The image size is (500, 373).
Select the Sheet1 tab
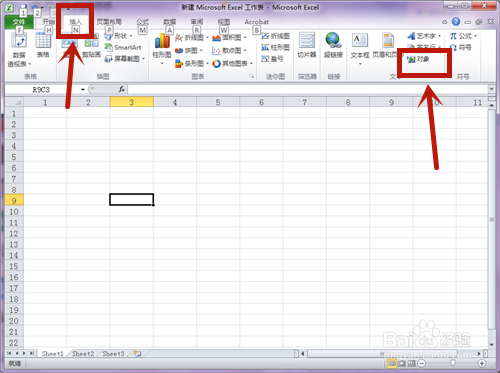pyautogui.click(x=52, y=354)
